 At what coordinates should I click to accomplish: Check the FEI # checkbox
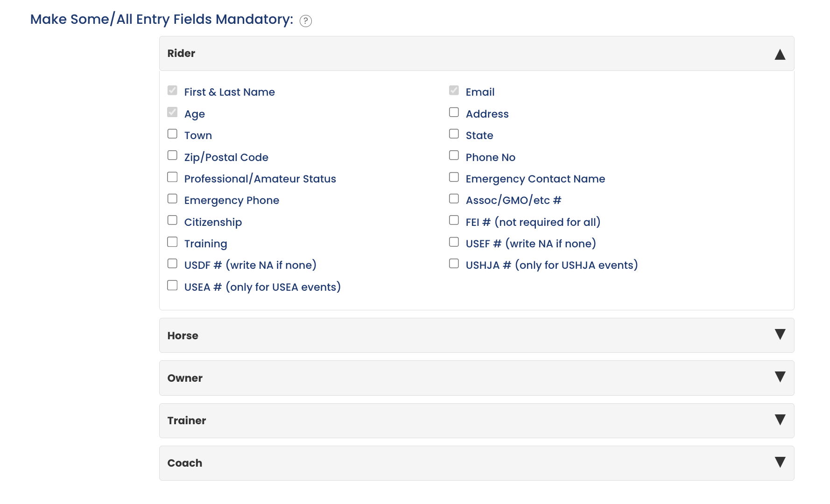click(x=454, y=220)
